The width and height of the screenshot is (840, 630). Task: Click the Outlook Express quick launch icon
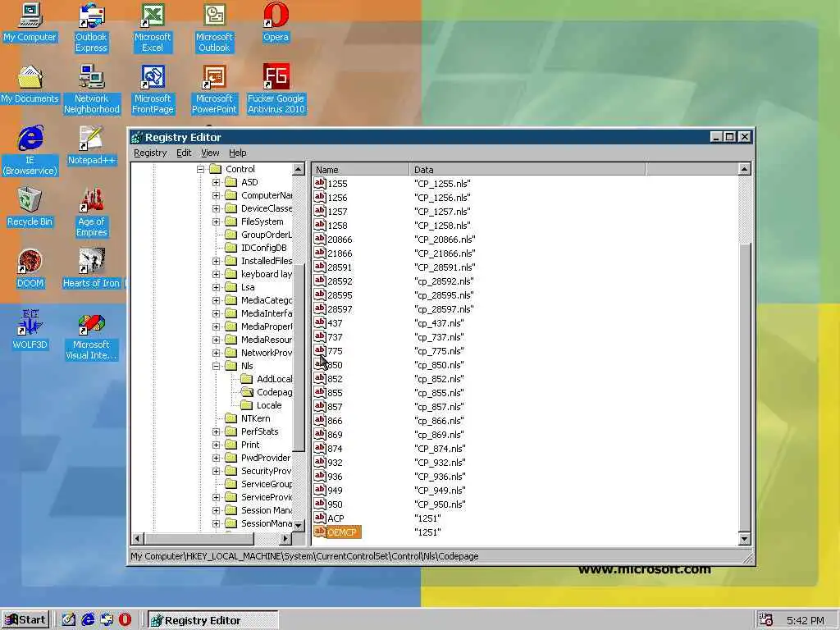[x=106, y=620]
